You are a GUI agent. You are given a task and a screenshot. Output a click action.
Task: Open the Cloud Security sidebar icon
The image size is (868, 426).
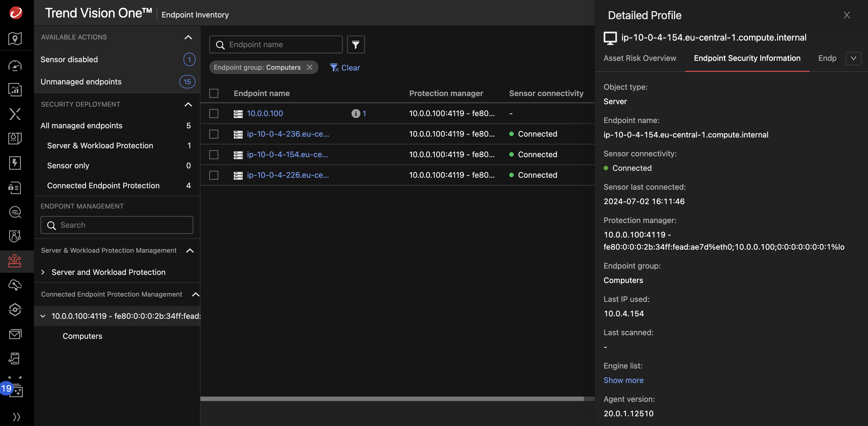tap(15, 285)
